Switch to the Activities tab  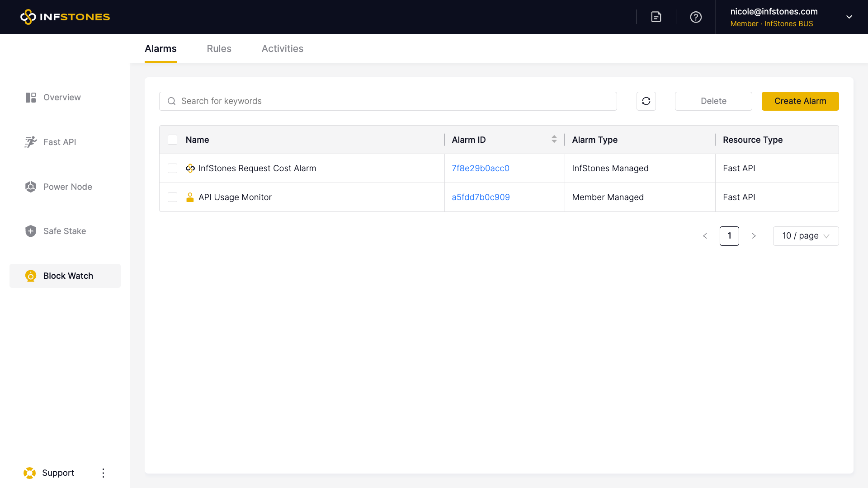pyautogui.click(x=282, y=49)
